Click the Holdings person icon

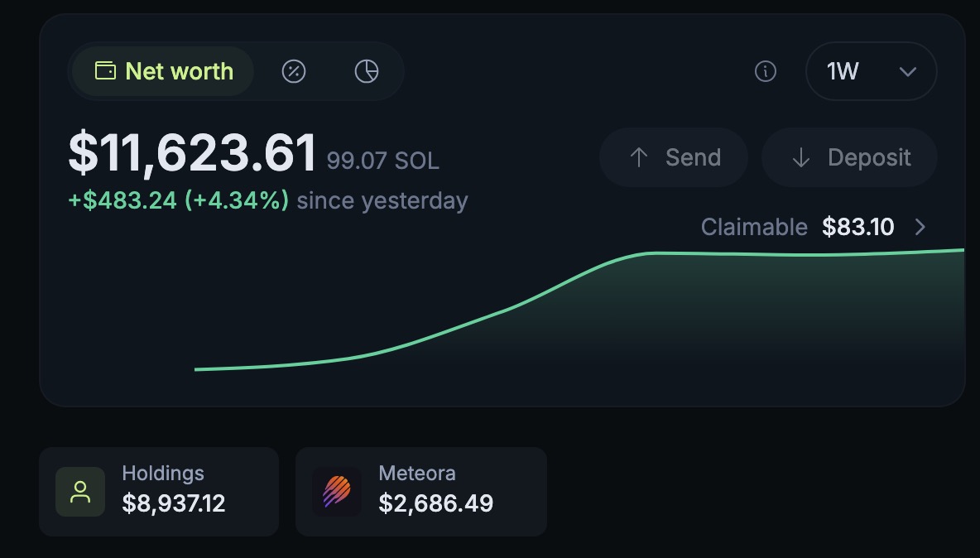tap(80, 492)
